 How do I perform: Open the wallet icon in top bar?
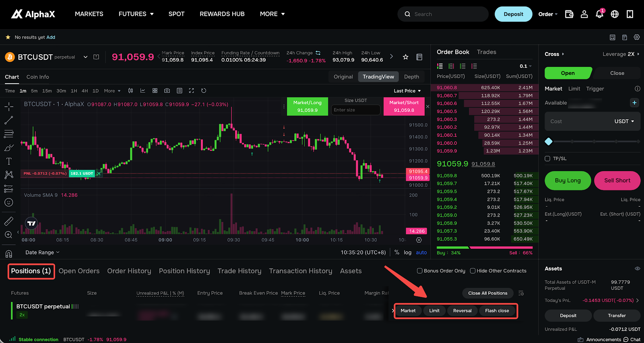(569, 14)
